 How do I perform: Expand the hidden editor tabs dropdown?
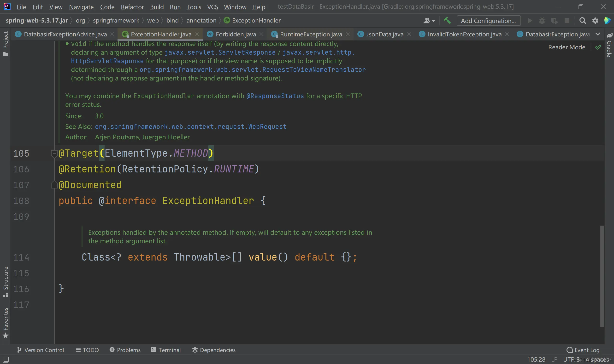tap(598, 34)
